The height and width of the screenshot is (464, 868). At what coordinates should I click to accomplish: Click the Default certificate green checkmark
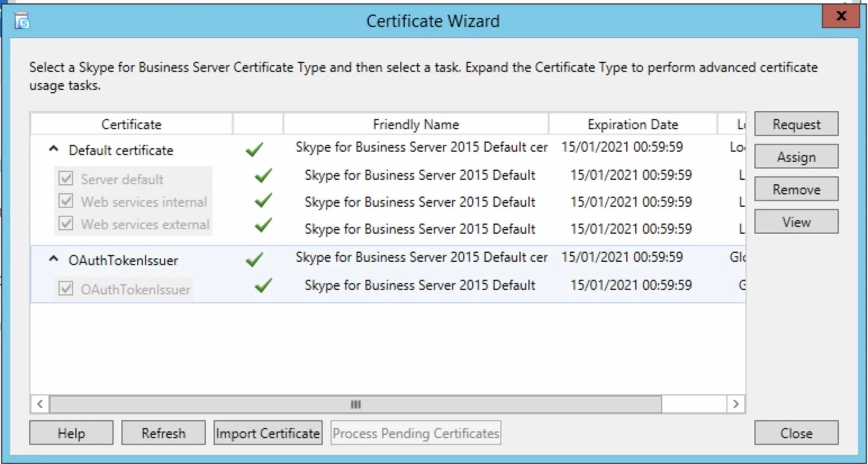pos(254,149)
